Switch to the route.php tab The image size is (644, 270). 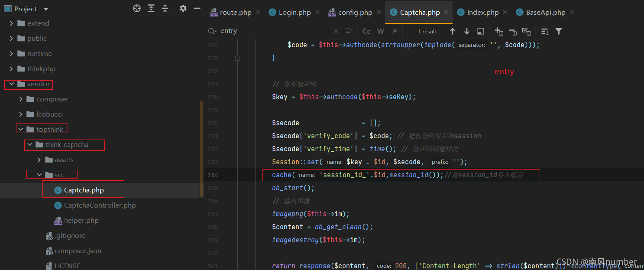[x=236, y=13]
